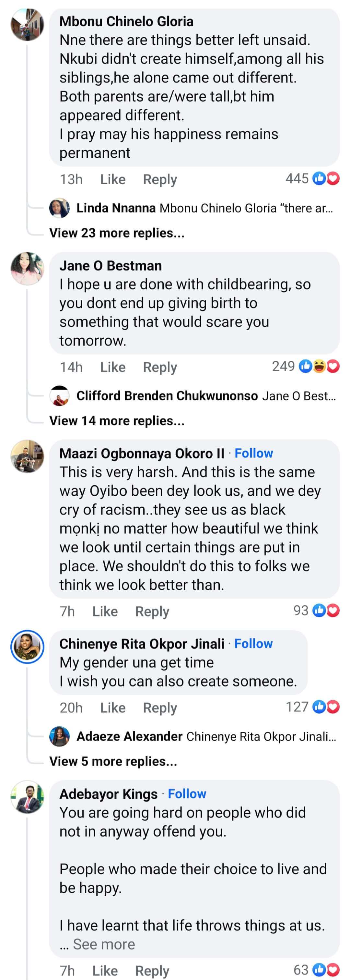Open Adebayor Kings' profile avatar
The width and height of the screenshot is (350, 980).
click(27, 797)
